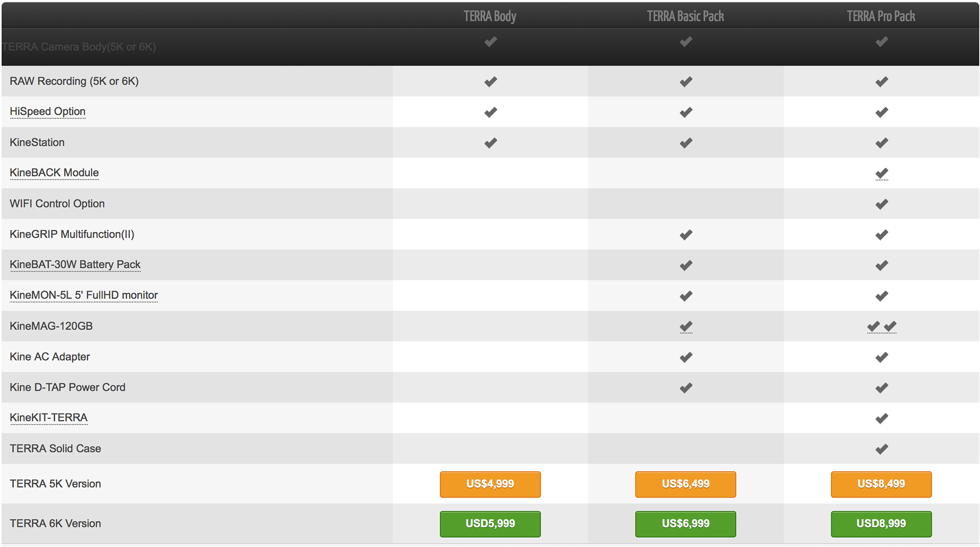
Task: Click the TERRA Pro Pack column header
Action: click(x=881, y=16)
